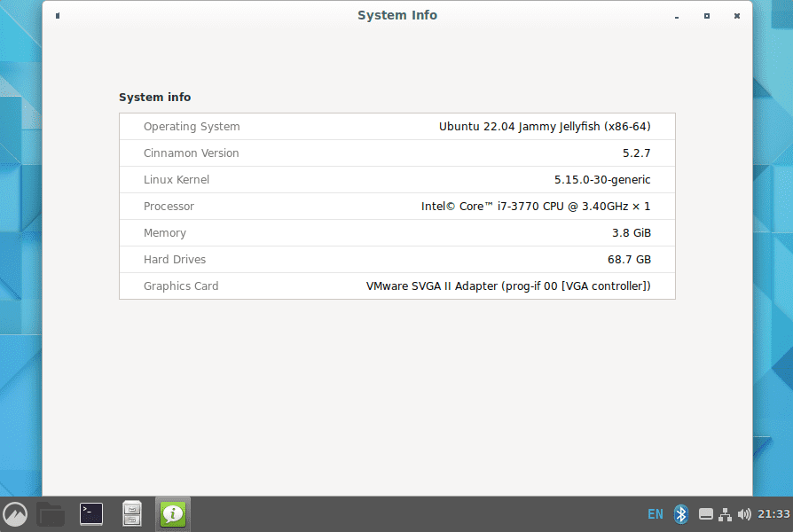Minimize the System Info window
This screenshot has width=793, height=532.
pos(677,16)
